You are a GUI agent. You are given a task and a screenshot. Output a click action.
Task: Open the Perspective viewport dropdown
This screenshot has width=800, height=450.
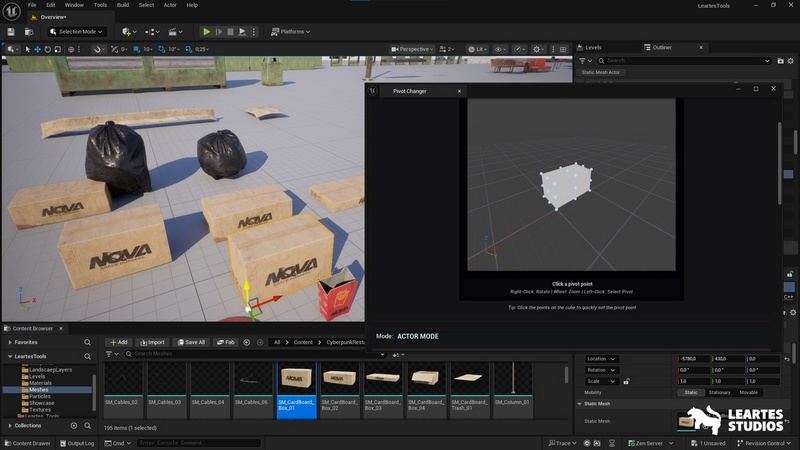pyautogui.click(x=414, y=49)
